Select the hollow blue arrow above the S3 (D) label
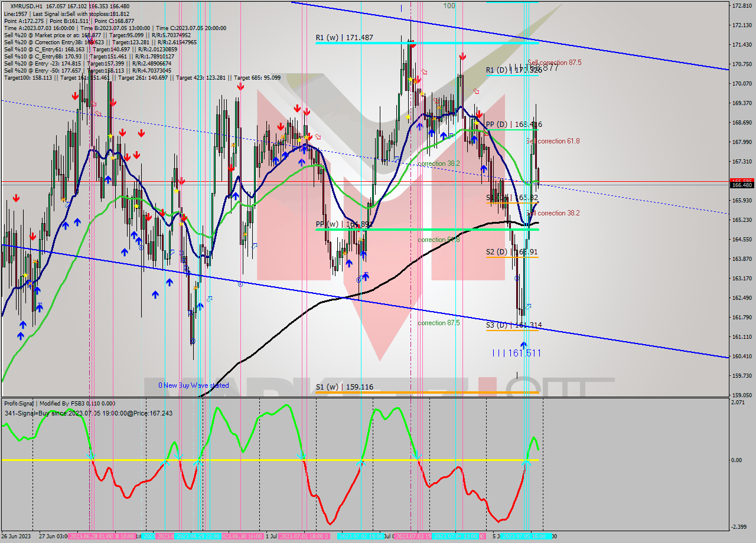The image size is (756, 543). point(528,306)
